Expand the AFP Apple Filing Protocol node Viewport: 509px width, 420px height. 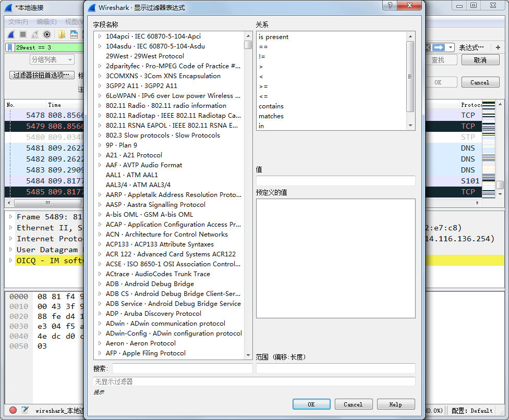pos(100,353)
